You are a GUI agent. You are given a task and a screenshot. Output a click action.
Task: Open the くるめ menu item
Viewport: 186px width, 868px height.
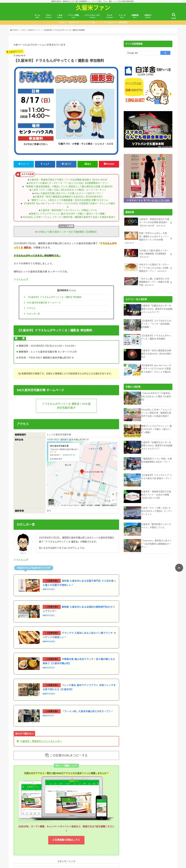60,16
